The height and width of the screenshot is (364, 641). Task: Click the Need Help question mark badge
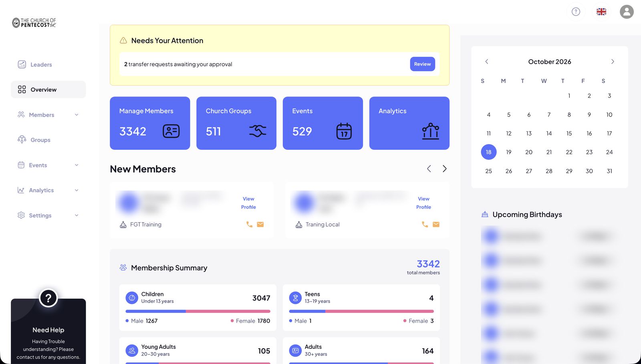(x=48, y=298)
